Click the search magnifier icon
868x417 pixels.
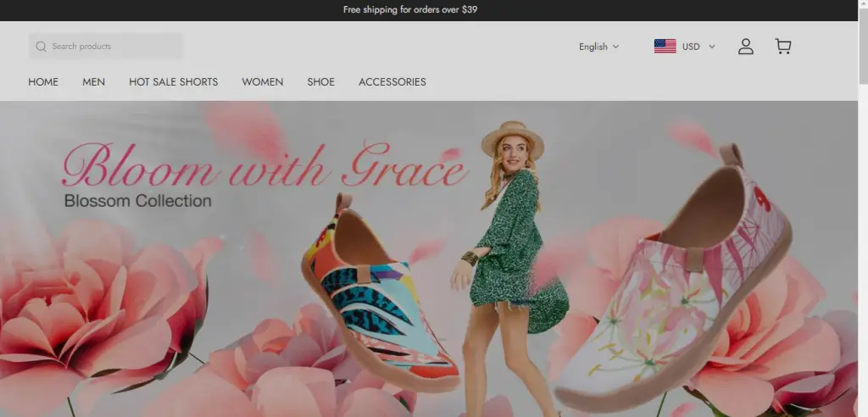point(41,47)
